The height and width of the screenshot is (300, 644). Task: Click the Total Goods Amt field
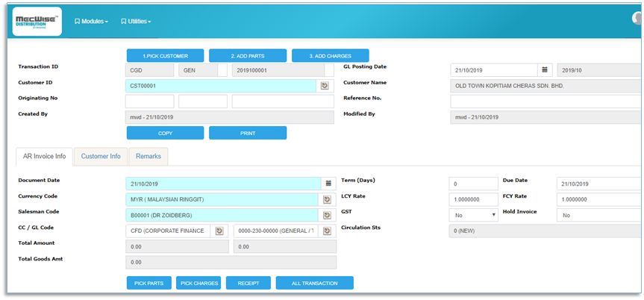pyautogui.click(x=231, y=262)
